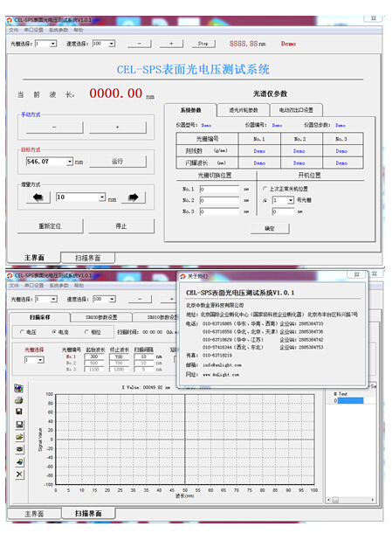This screenshot has height=540, width=392.
Task: Click the open folder icon beside chart
Action: 19,437
